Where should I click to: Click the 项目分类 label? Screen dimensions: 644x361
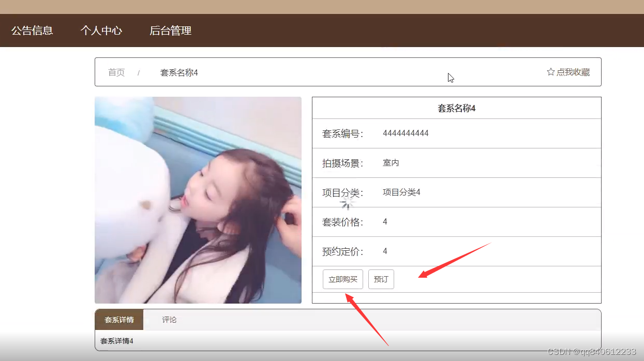343,193
